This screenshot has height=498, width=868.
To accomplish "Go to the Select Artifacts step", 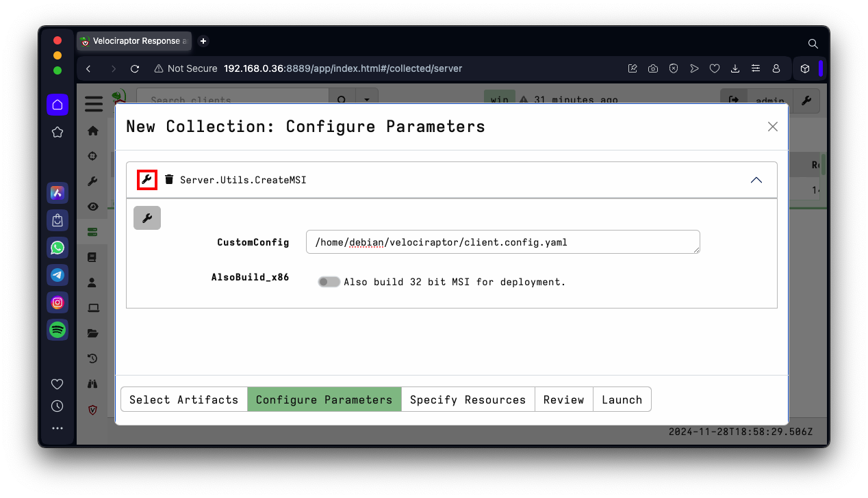I will pos(183,399).
